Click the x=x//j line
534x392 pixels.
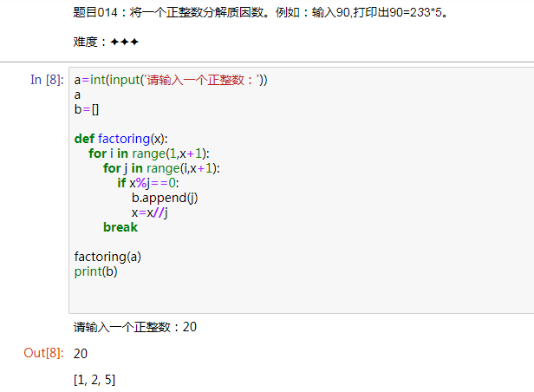click(x=149, y=212)
